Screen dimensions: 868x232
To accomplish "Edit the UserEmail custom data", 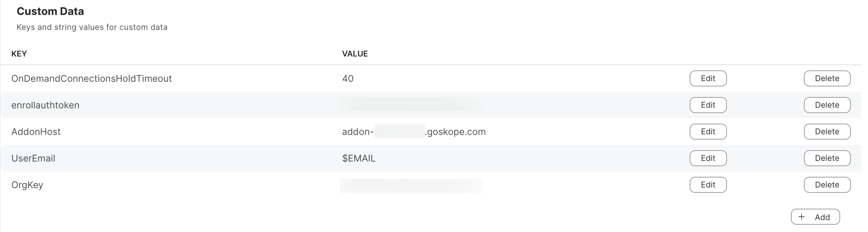I will (708, 158).
